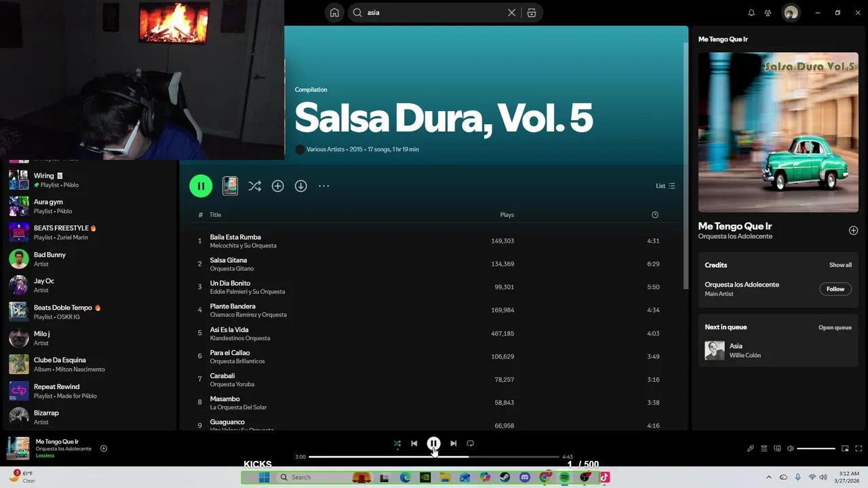868x488 pixels.
Task: Skip to previous track
Action: (414, 443)
